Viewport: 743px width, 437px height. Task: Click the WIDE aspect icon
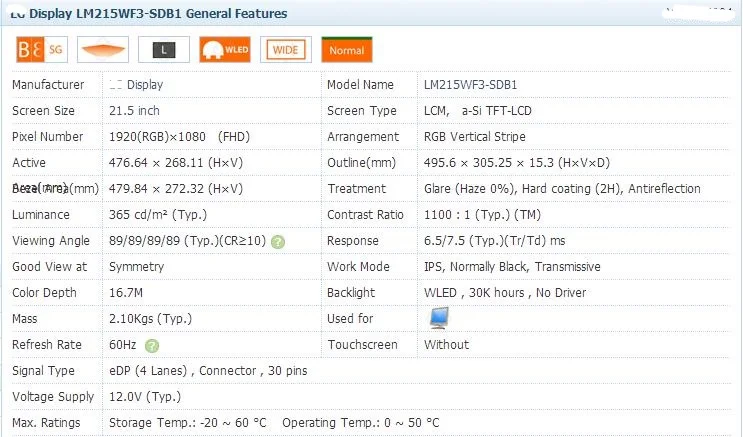coord(286,49)
